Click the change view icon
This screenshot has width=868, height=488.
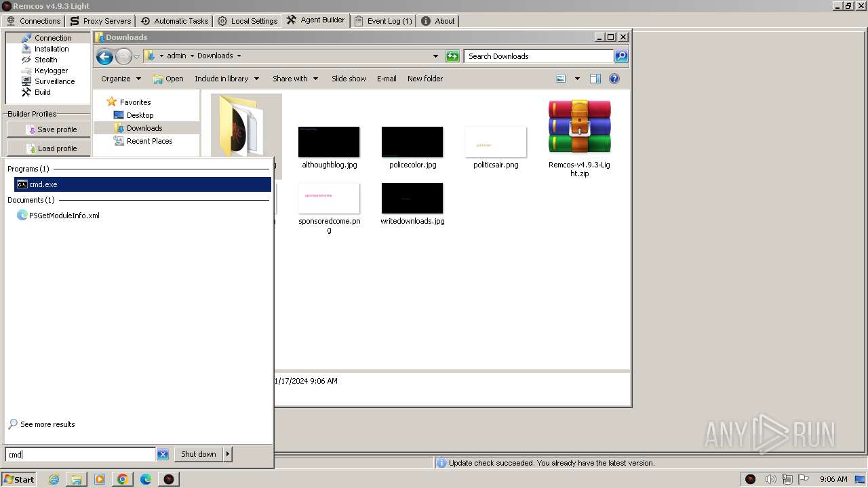pos(561,79)
